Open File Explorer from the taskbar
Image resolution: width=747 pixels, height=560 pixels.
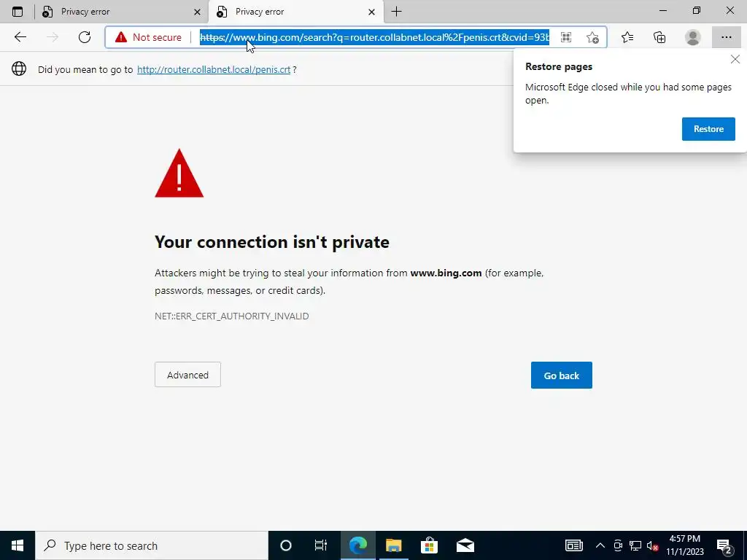click(x=393, y=545)
